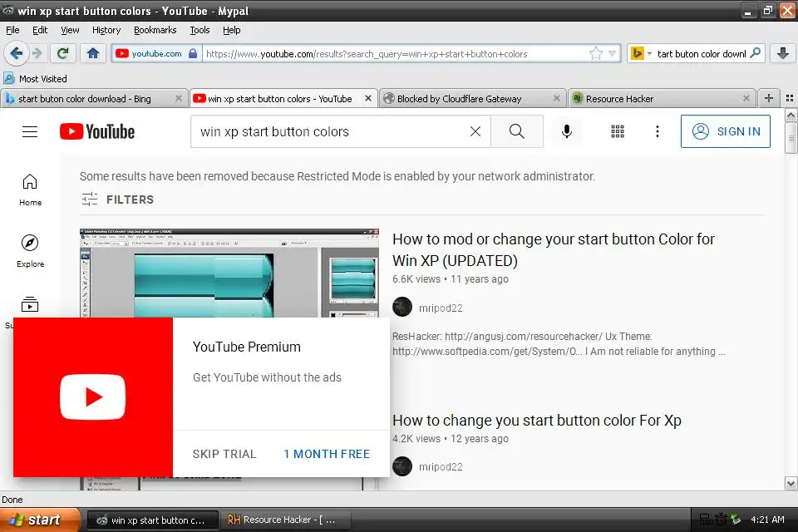Open the Most Visited bookmarks folder
The height and width of the screenshot is (532, 798).
coord(36,78)
